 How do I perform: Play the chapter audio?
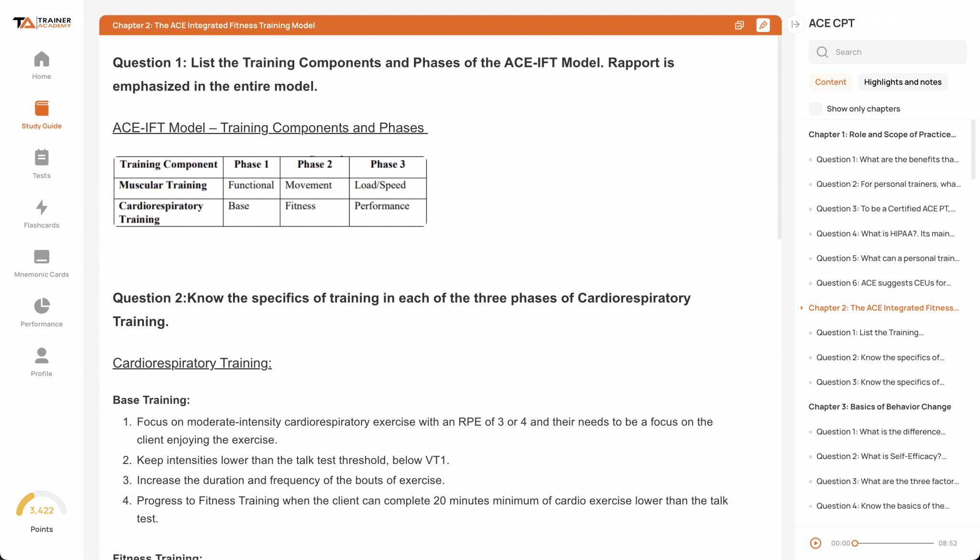click(x=815, y=543)
